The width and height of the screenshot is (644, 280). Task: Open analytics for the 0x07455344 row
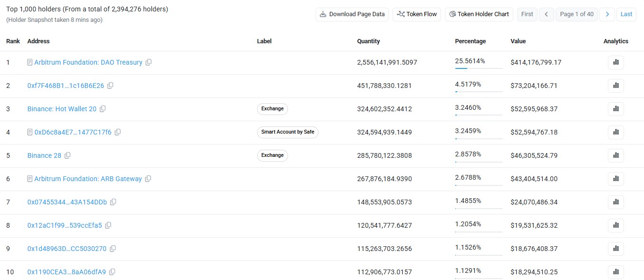(x=616, y=202)
